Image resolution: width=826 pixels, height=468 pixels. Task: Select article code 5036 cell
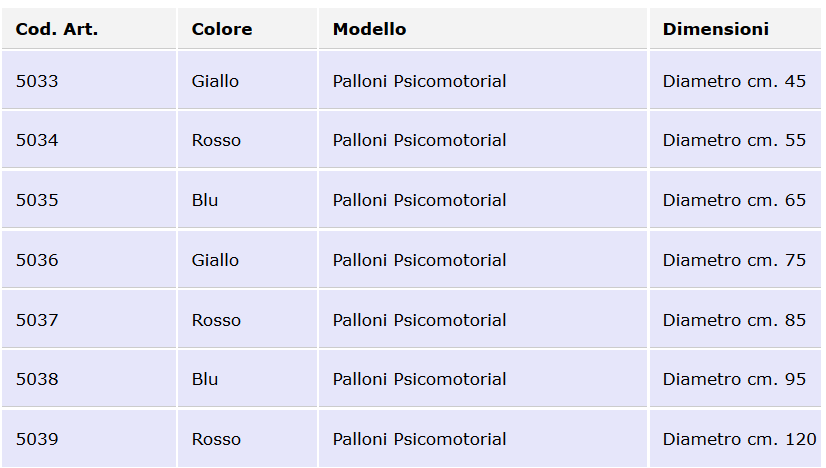(x=37, y=260)
